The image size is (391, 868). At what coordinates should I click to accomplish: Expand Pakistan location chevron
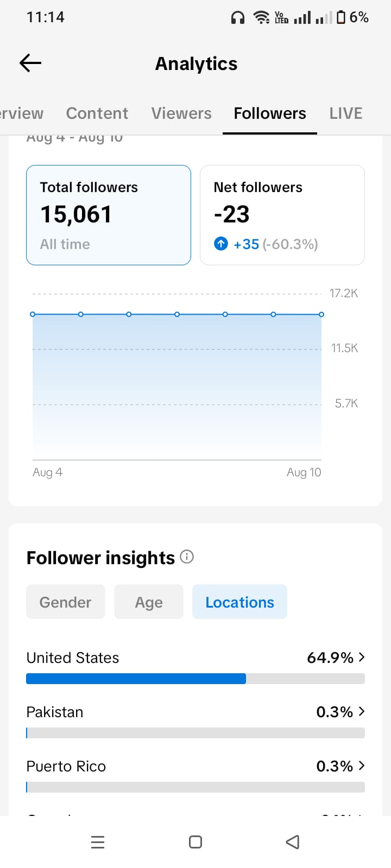click(362, 711)
